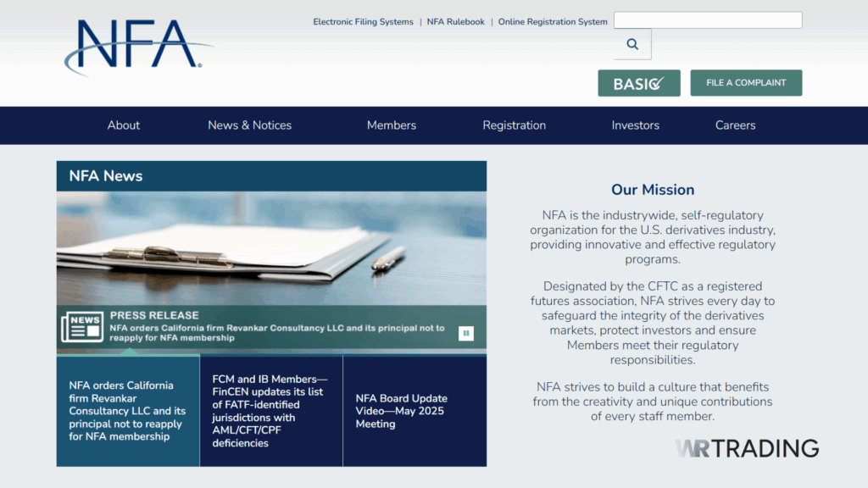Open the Careers menu
868x488 pixels.
pyautogui.click(x=734, y=125)
